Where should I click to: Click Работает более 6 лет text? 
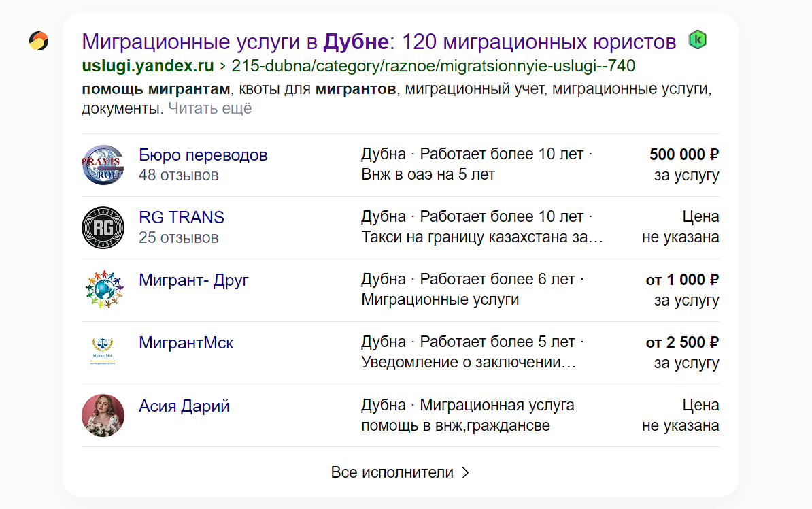(497, 279)
